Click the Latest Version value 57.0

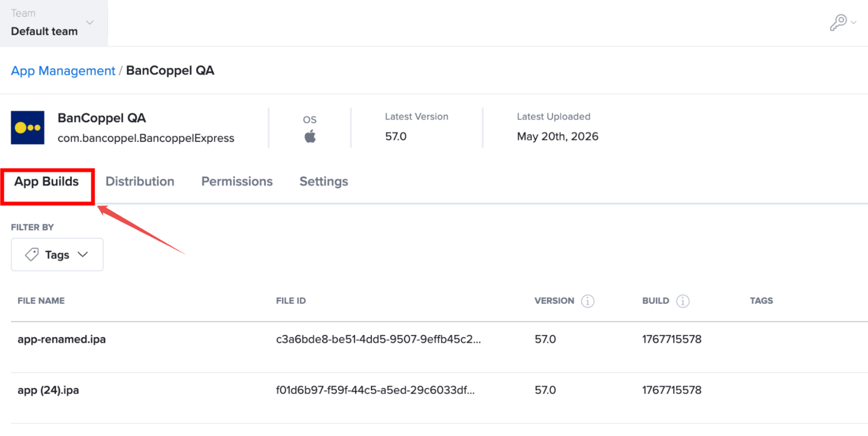(x=396, y=136)
